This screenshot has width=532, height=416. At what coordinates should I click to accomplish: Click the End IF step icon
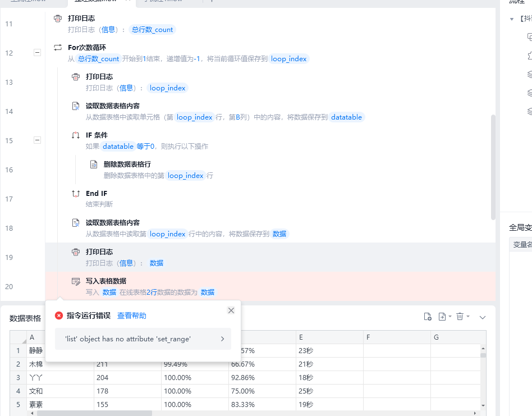point(76,194)
